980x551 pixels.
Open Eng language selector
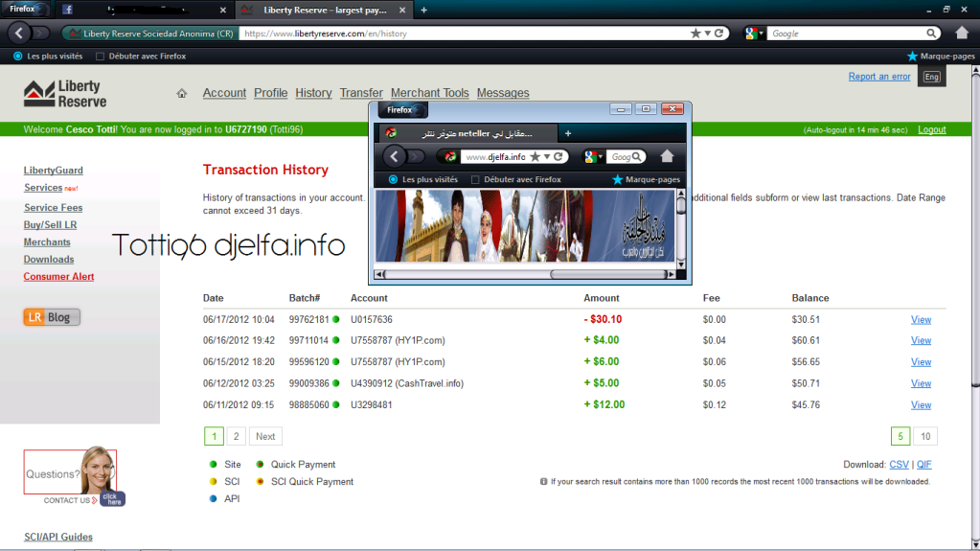tap(932, 77)
